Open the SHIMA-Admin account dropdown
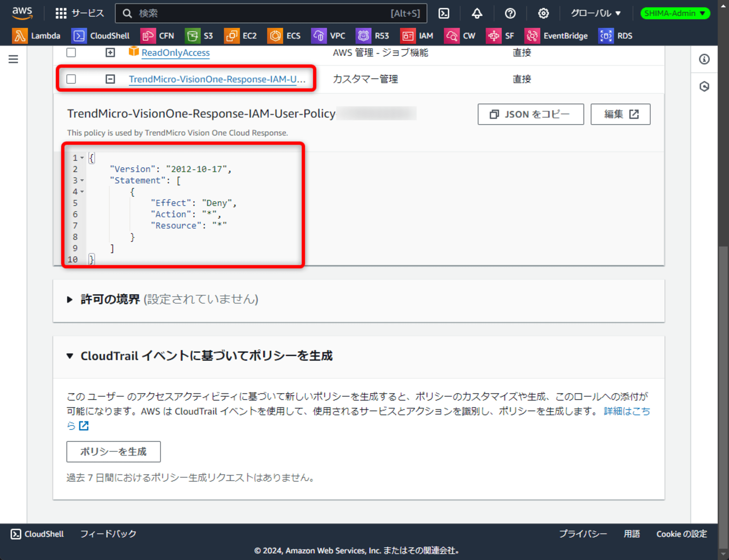The image size is (729, 560). coord(675,13)
